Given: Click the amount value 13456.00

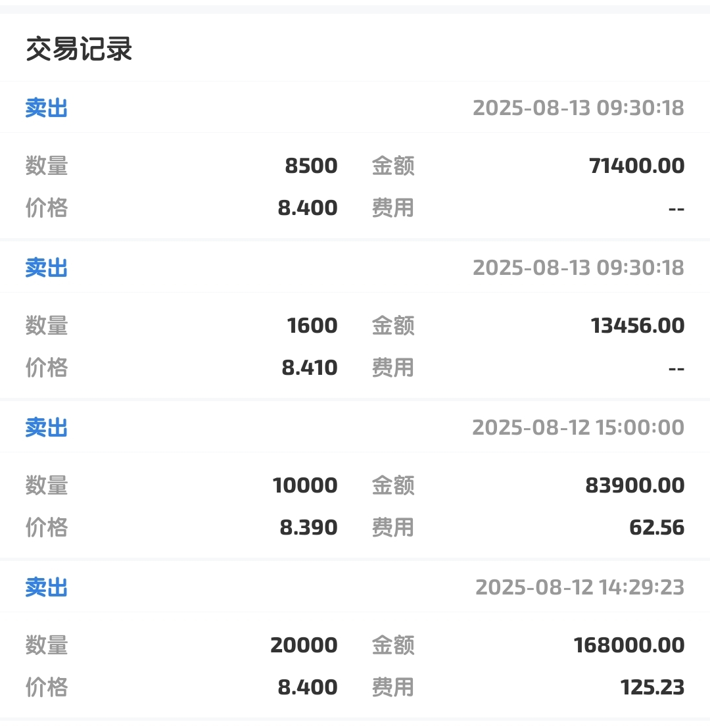Looking at the screenshot, I should point(638,326).
